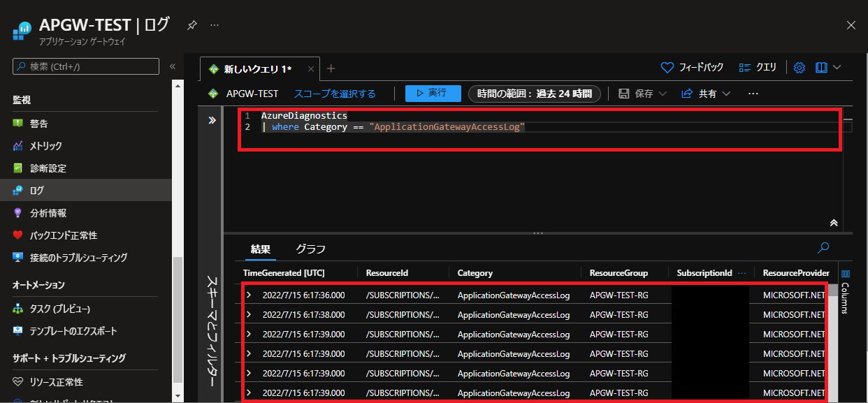Click the リソース正常性 resource health icon
Screen dimensions: 868x403
click(18, 382)
